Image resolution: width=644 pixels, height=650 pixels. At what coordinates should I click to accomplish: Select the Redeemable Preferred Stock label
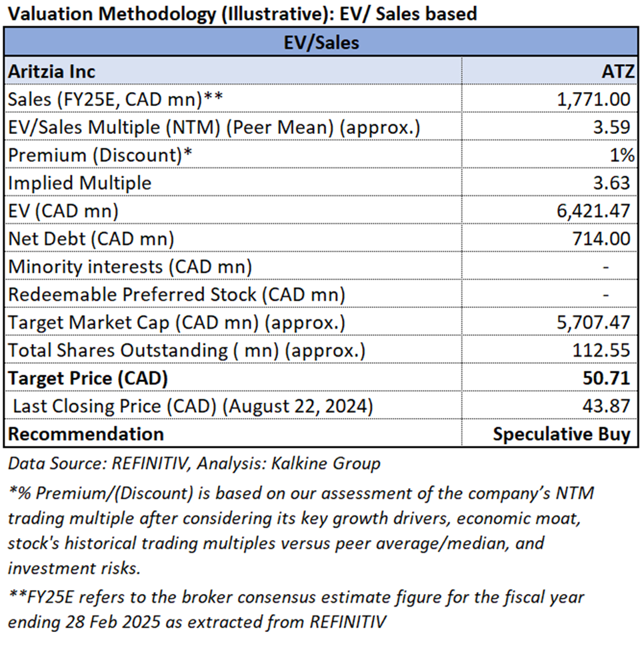[x=177, y=295]
